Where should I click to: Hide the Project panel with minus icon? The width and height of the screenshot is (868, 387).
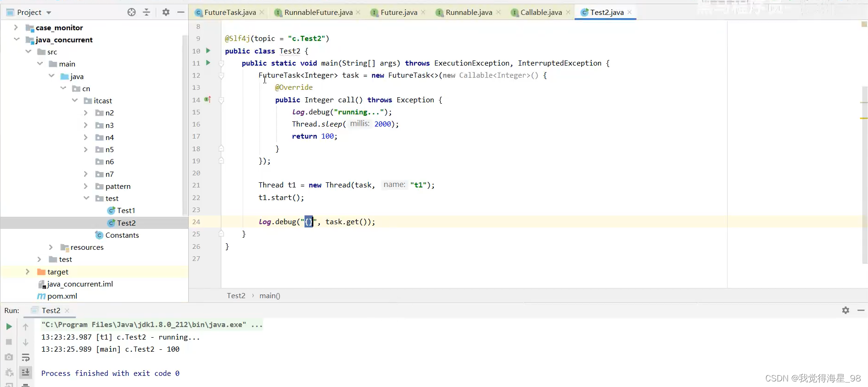pos(181,12)
